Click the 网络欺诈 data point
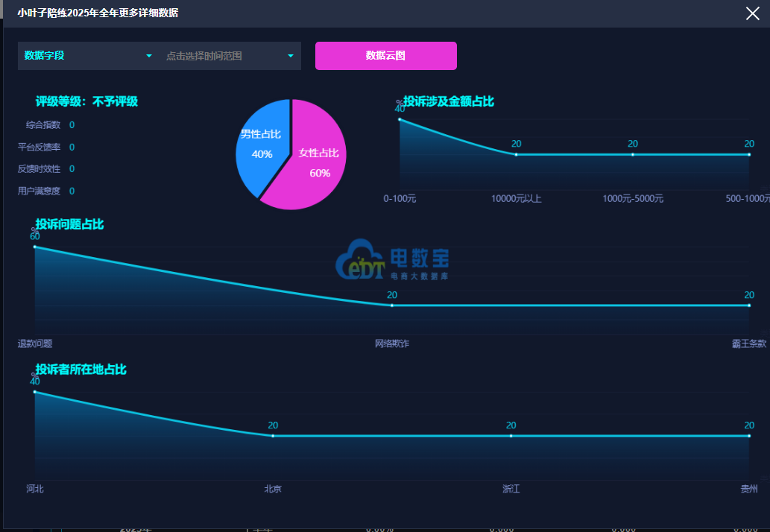The width and height of the screenshot is (770, 532). pyautogui.click(x=392, y=305)
